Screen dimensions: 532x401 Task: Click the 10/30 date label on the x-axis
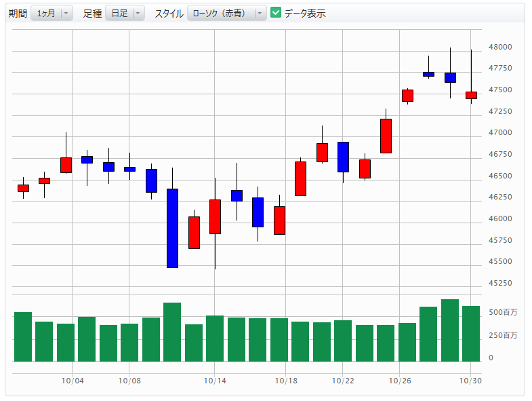(470, 381)
